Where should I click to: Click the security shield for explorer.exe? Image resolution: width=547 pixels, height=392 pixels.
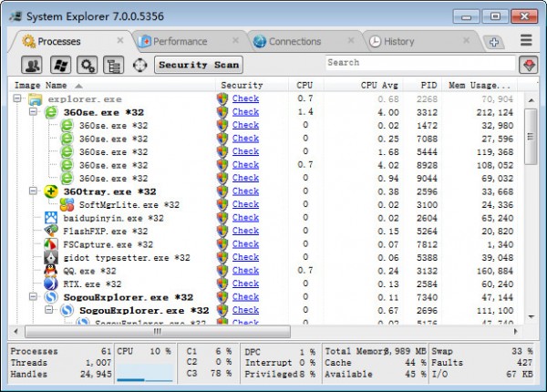(222, 99)
